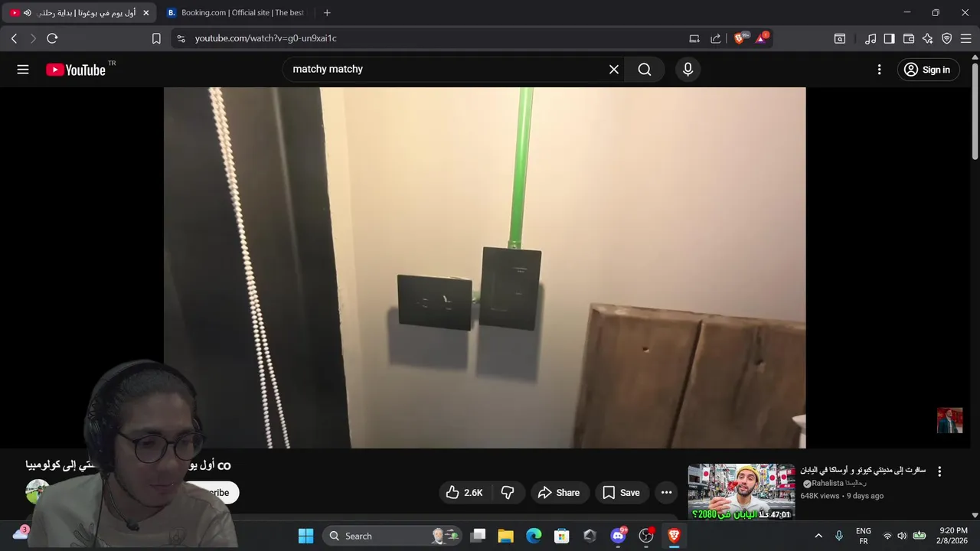The height and width of the screenshot is (551, 980).
Task: Launch File Explorer from the taskbar
Action: point(505,536)
